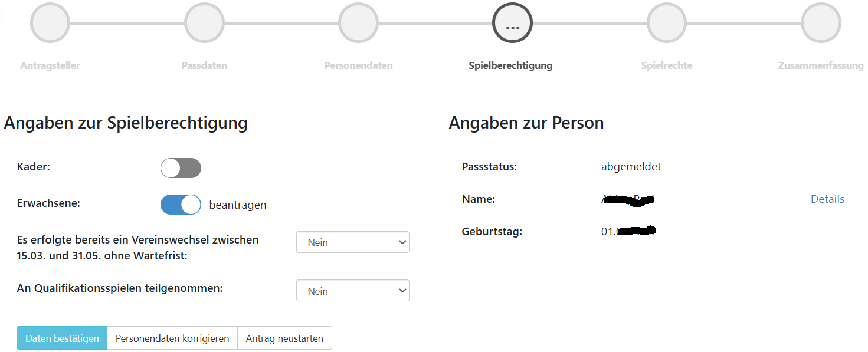Click the 'beantragen' label beside Erwachsene toggle
The image size is (868, 352).
coord(237,205)
